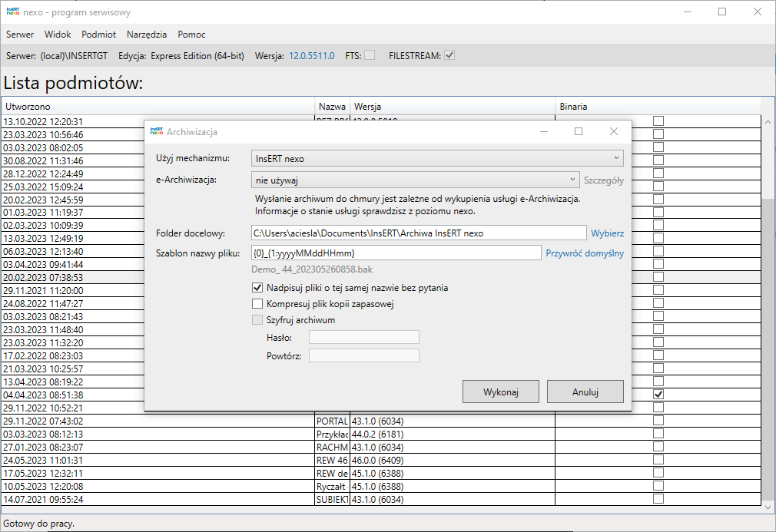Open the Podmiot menu
This screenshot has width=776, height=532.
(98, 34)
